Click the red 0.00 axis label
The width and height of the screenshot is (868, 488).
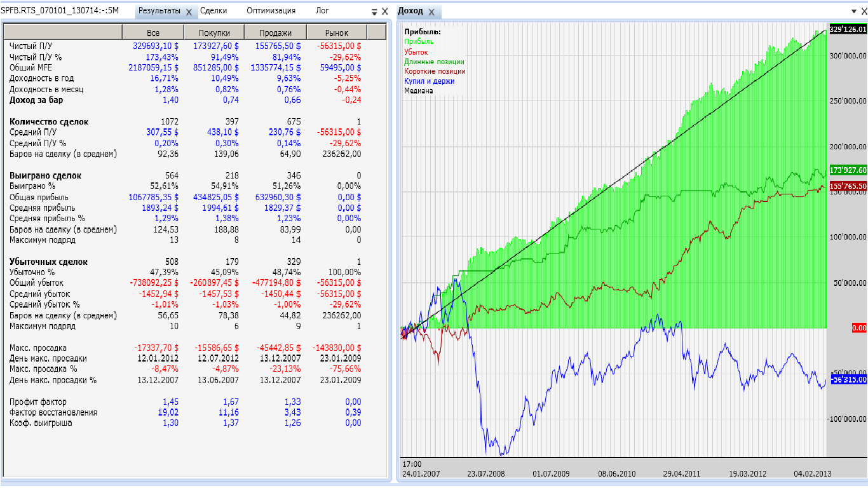[x=858, y=328]
